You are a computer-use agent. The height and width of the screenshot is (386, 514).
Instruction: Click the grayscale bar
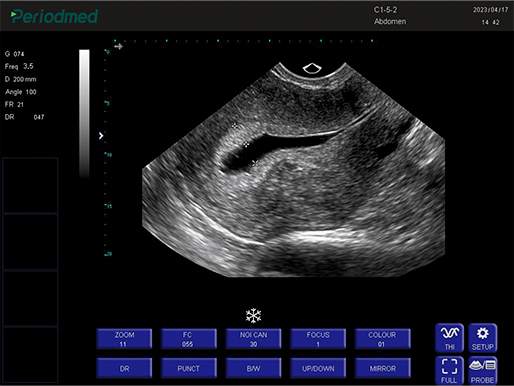click(84, 113)
